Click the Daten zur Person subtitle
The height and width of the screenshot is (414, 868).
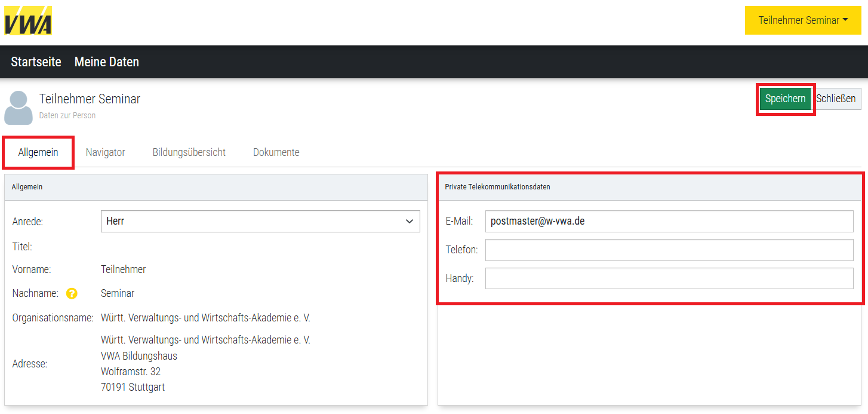point(67,115)
